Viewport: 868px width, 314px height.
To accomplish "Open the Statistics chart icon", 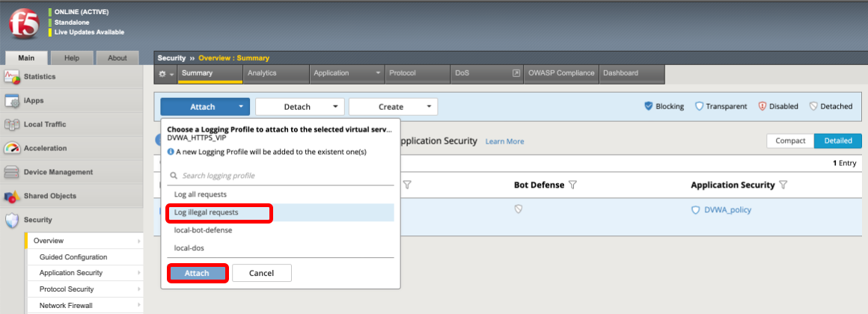I will click(12, 77).
